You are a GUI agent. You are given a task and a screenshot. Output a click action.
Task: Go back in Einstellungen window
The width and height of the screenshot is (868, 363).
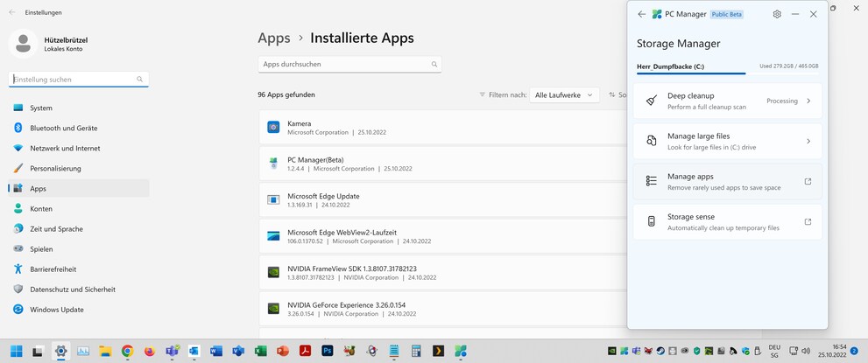tap(11, 12)
